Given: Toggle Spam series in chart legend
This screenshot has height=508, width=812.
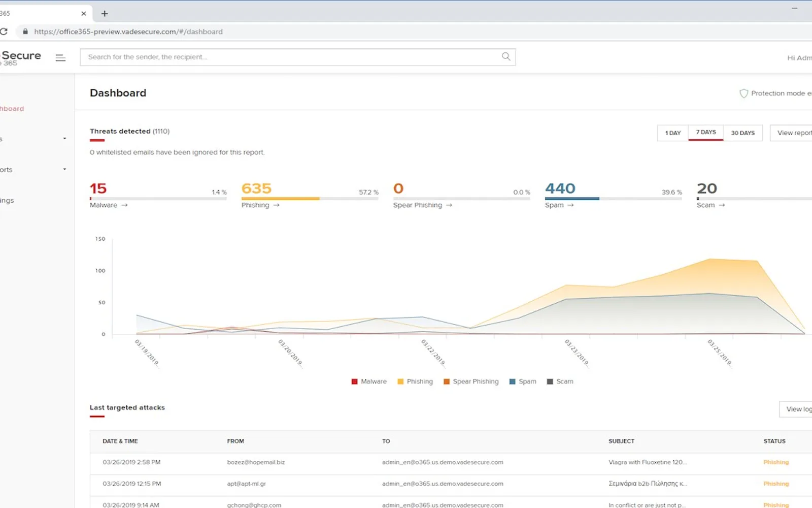Looking at the screenshot, I should coord(523,382).
